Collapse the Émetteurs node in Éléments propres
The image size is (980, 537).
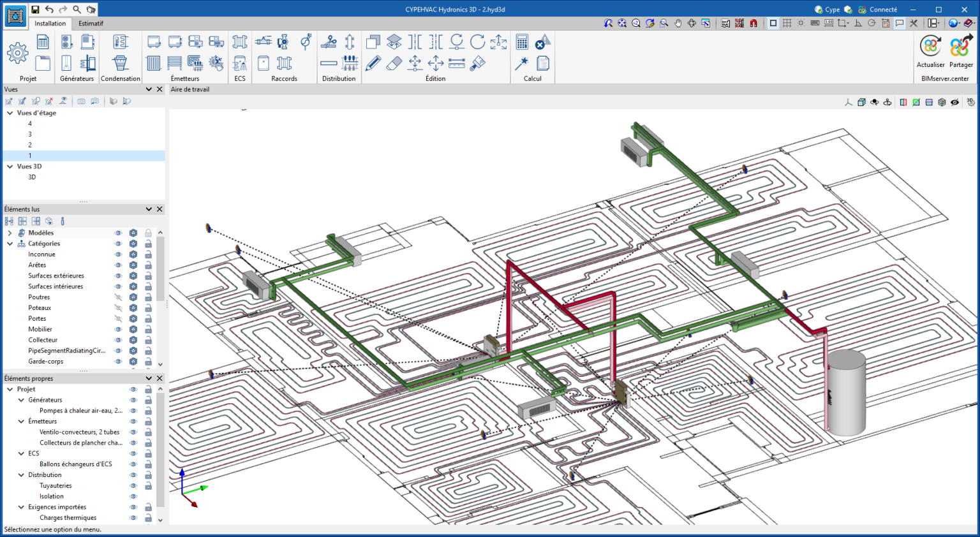click(x=21, y=422)
